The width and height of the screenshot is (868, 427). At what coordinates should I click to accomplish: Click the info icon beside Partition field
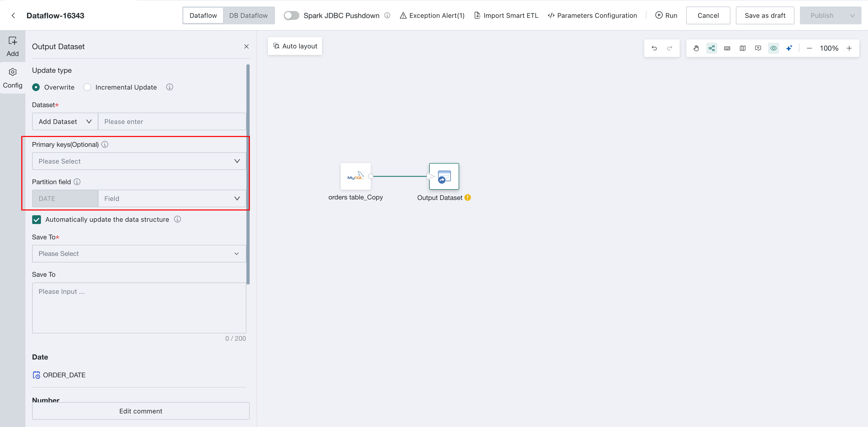tap(77, 182)
